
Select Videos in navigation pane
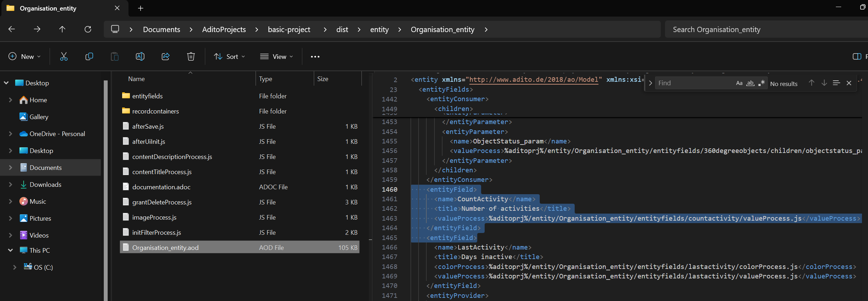pos(39,235)
